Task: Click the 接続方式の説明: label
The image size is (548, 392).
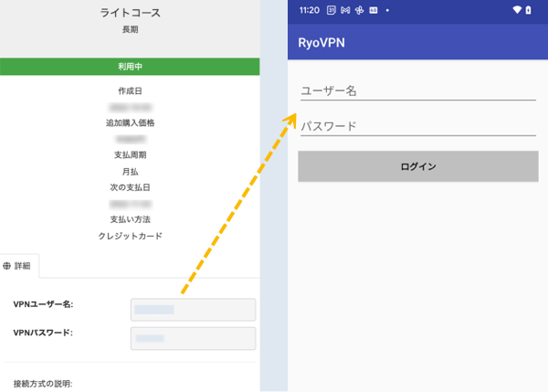Action: click(43, 384)
